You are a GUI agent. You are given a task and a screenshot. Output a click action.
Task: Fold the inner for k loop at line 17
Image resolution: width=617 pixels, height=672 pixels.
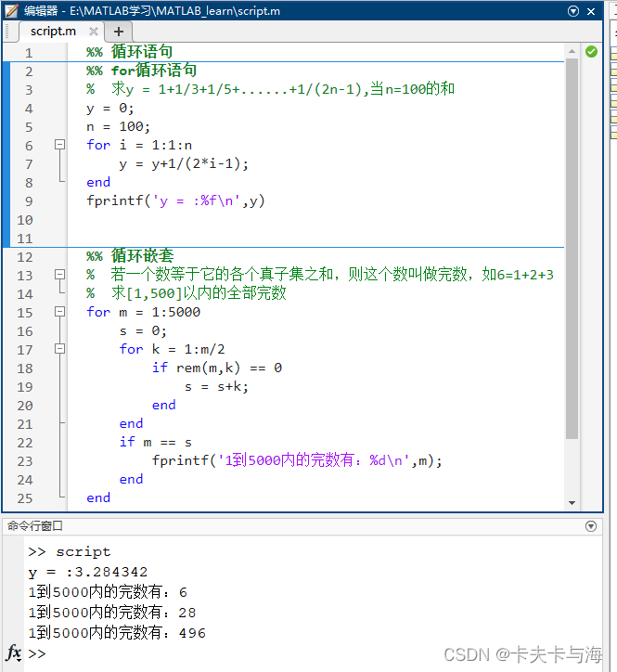point(60,349)
